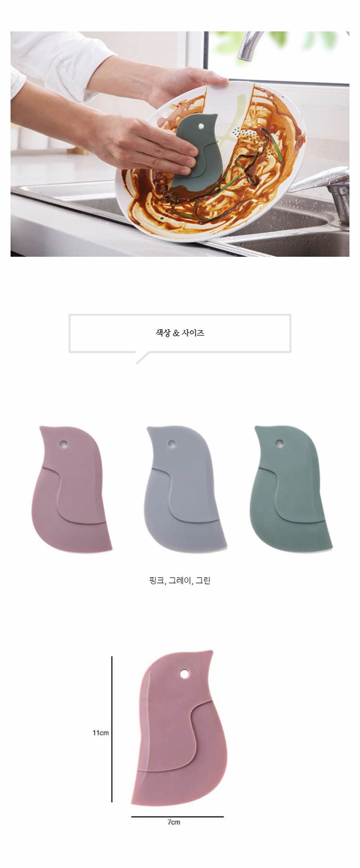
Task: Click the hanging hole on green scraper
Action: [279, 443]
